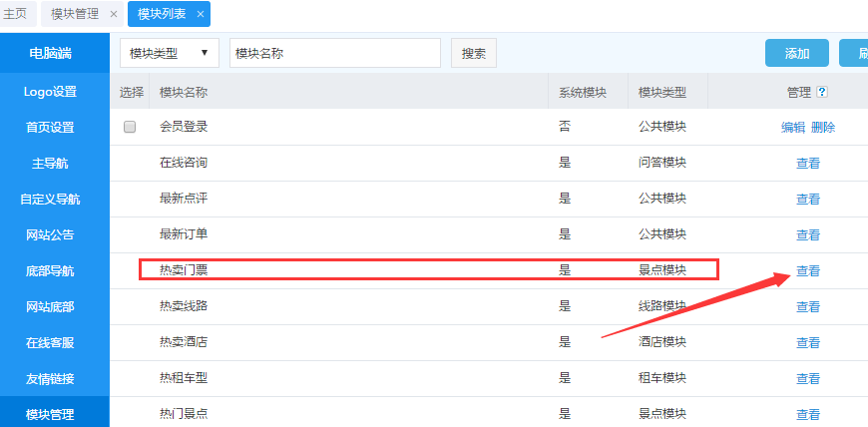Open 在线客服 sidebar entry
868x427 pixels.
pos(50,343)
